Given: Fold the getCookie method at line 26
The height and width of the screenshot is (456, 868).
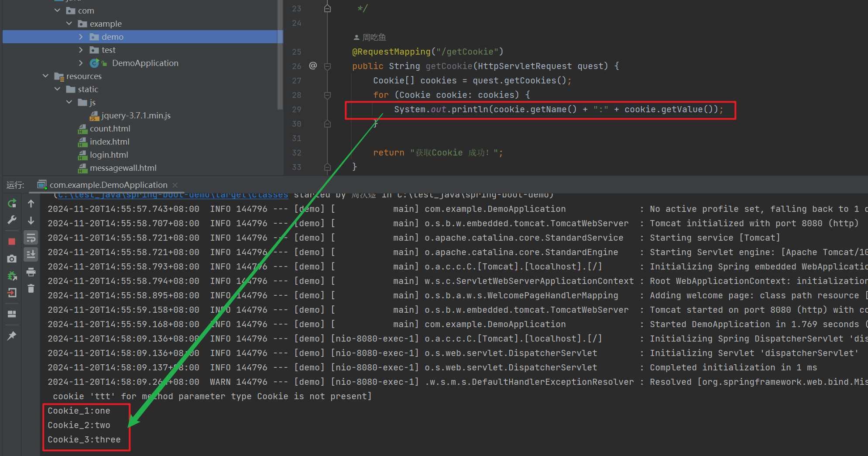Looking at the screenshot, I should point(327,66).
